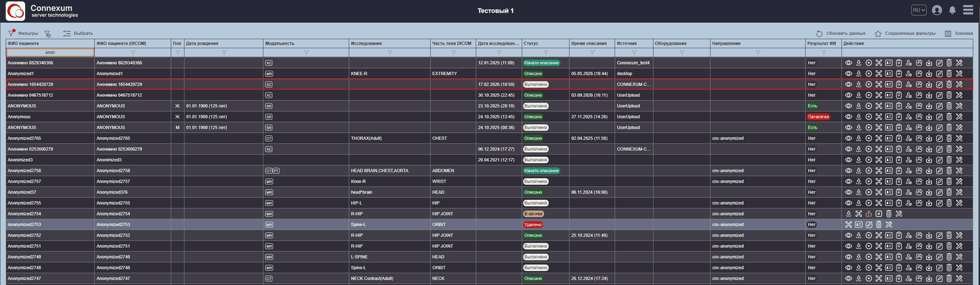Open the Фильтры filter panel
The height and width of the screenshot is (285, 980).
(x=23, y=33)
